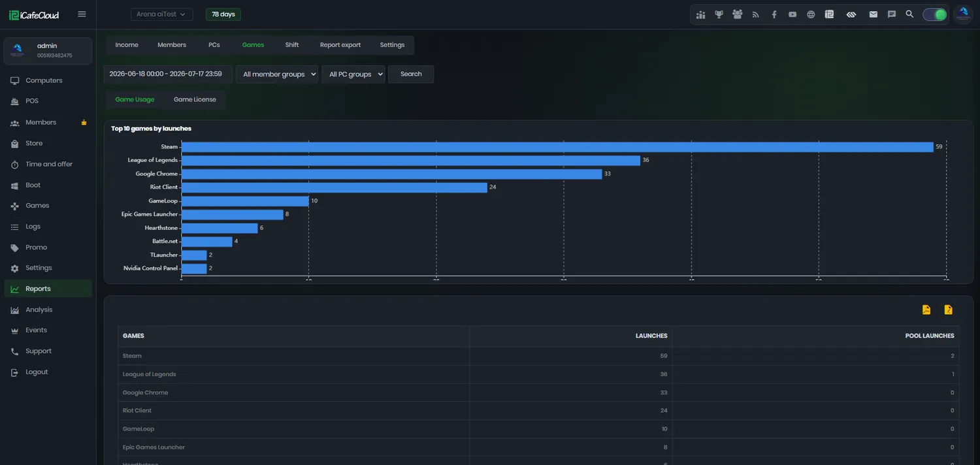
Task: Open the Report export tab
Action: pyautogui.click(x=340, y=45)
